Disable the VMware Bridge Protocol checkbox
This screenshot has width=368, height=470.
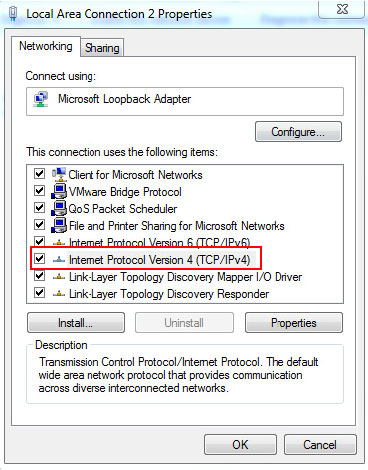(39, 191)
